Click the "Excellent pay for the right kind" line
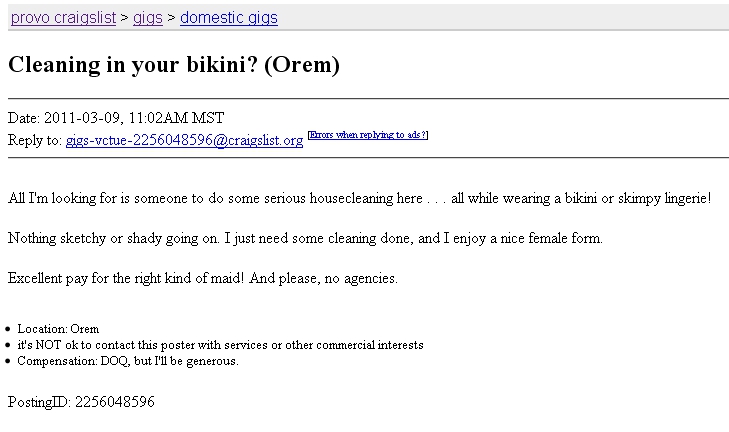The width and height of the screenshot is (729, 432). (203, 278)
